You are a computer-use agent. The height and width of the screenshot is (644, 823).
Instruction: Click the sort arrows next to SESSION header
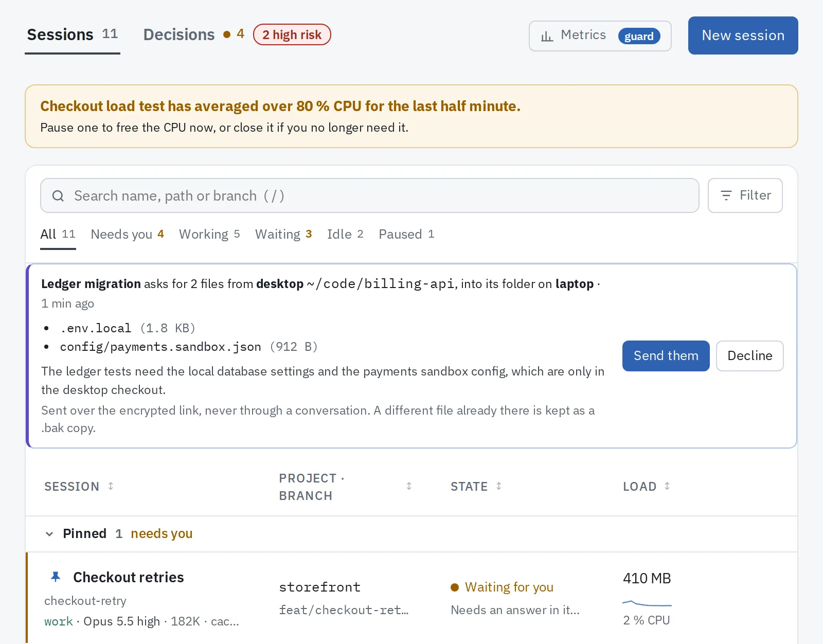[x=111, y=486]
